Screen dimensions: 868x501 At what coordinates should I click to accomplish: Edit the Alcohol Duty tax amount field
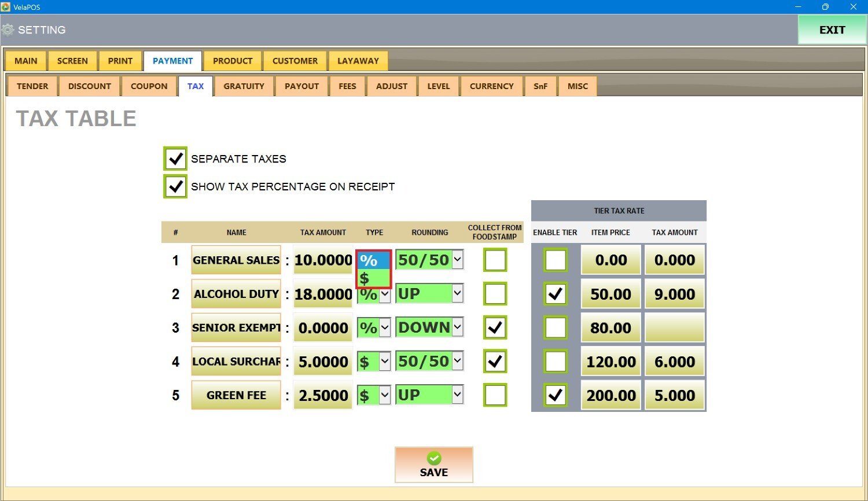pyautogui.click(x=323, y=294)
